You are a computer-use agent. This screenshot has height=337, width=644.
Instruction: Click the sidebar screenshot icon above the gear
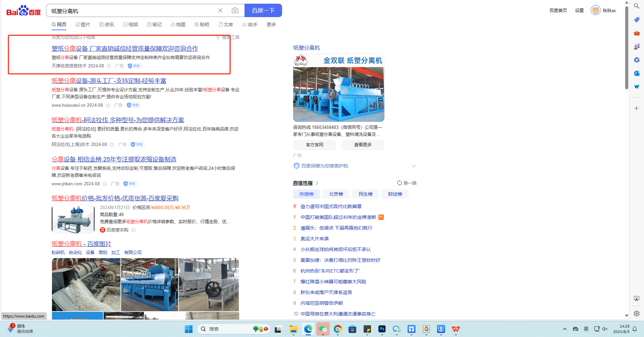tap(637, 298)
